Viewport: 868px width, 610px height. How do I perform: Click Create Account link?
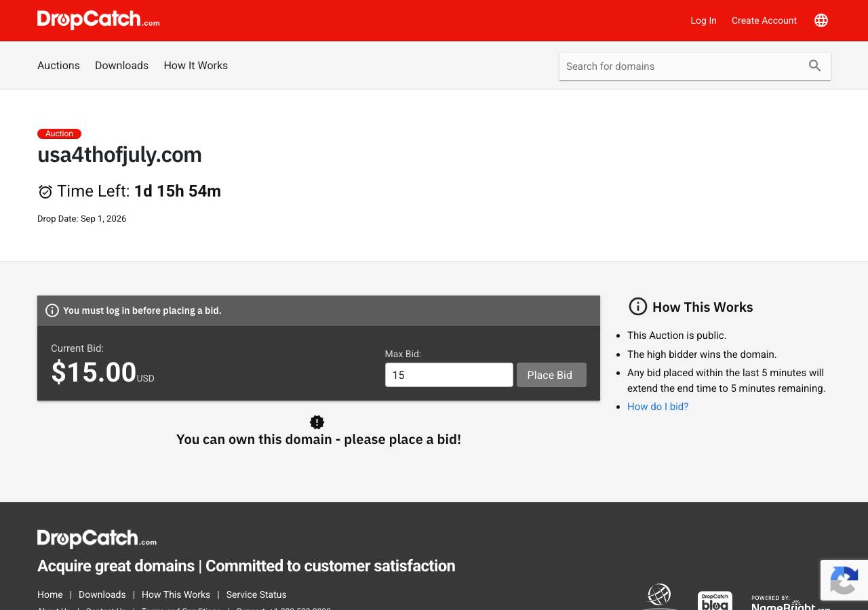tap(764, 20)
